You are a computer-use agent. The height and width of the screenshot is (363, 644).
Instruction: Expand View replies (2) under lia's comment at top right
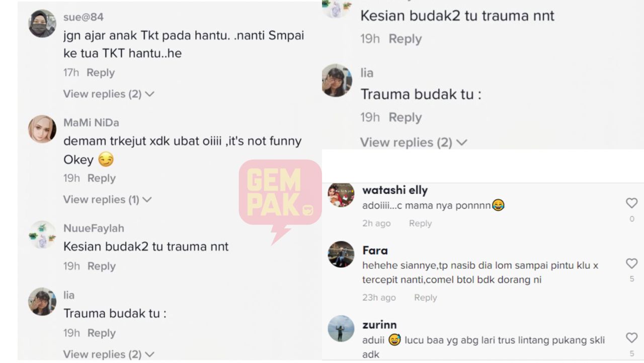414,142
